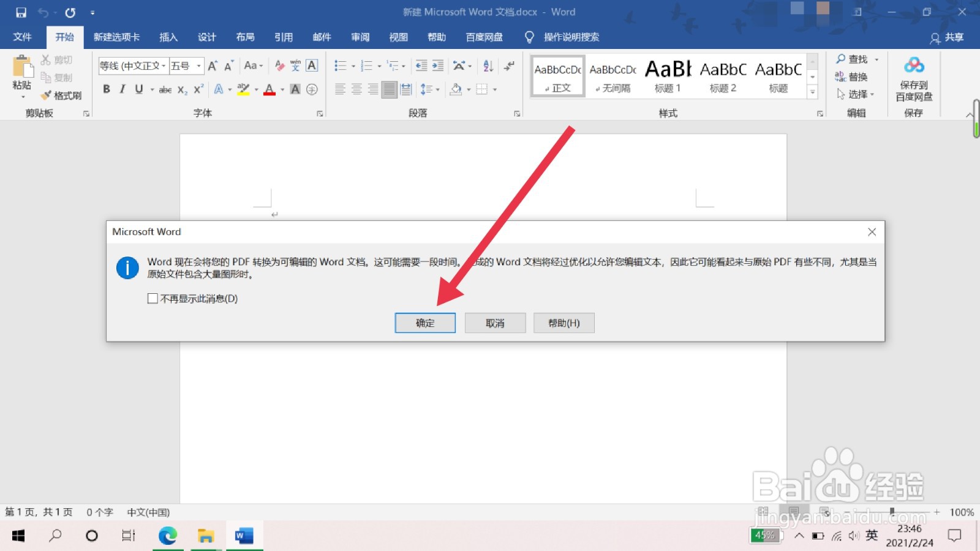Viewport: 980px width, 551px height.
Task: Click the 确定 OK button in dialog
Action: click(x=425, y=323)
